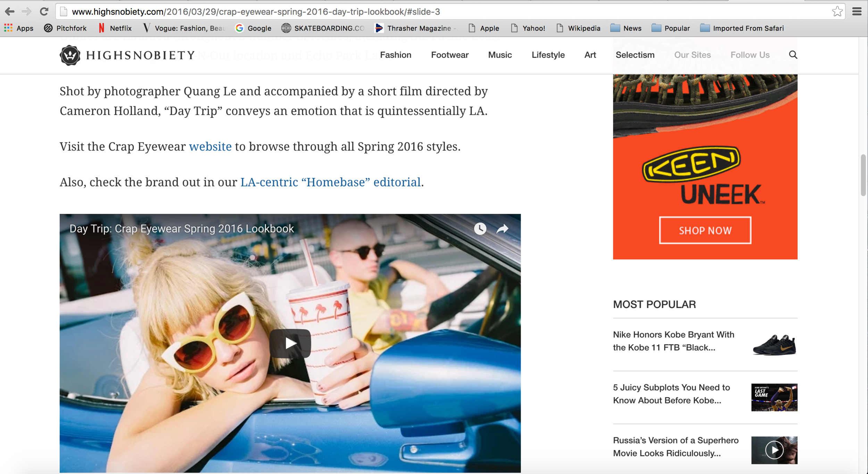Reload the page with the refresh icon
Screen dimensions: 868x474
(x=44, y=11)
